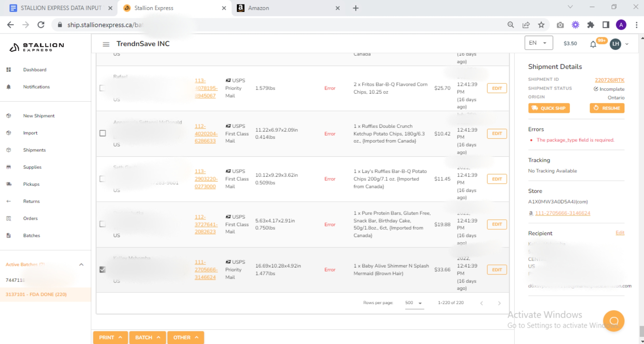Open shipment ID link 220726JRTK
This screenshot has width=644, height=344.
pyautogui.click(x=609, y=80)
